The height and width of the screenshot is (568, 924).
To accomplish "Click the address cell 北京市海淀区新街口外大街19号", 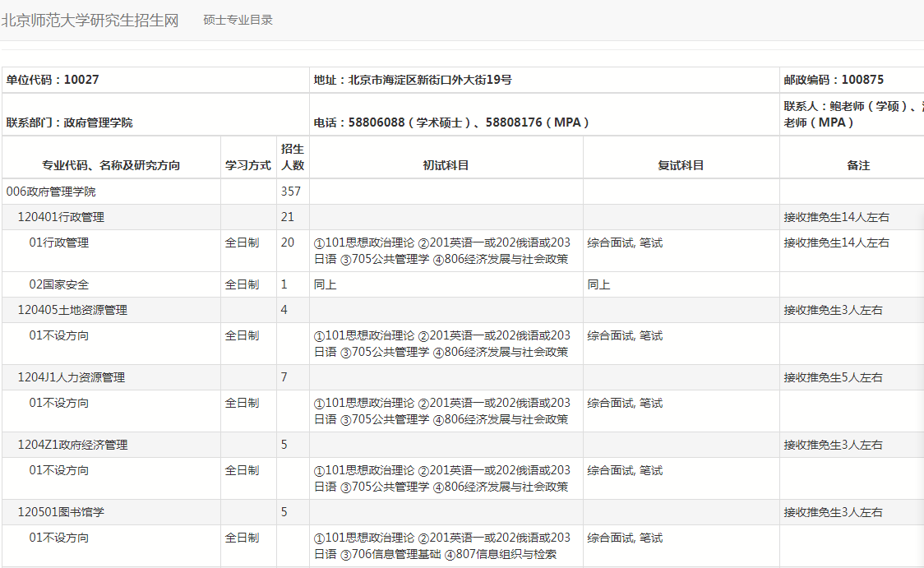I will (x=413, y=80).
